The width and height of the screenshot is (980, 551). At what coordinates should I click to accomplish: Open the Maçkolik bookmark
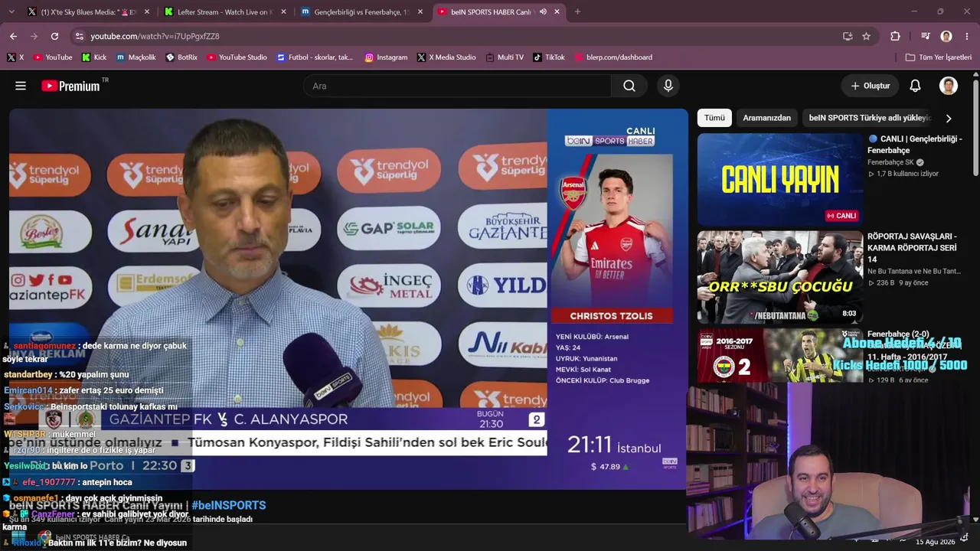coord(136,57)
